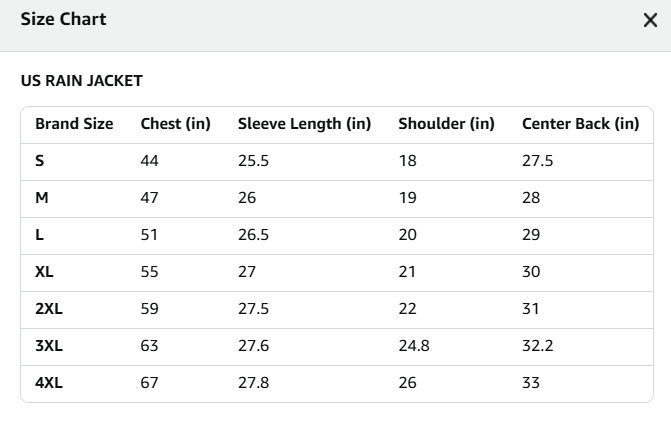The height and width of the screenshot is (443, 671).
Task: Click the Size Chart title text
Action: coord(63,19)
